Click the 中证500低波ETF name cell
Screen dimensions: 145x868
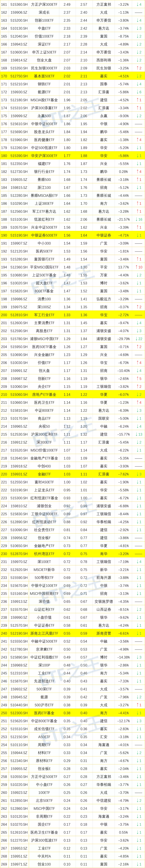pos(44,148)
